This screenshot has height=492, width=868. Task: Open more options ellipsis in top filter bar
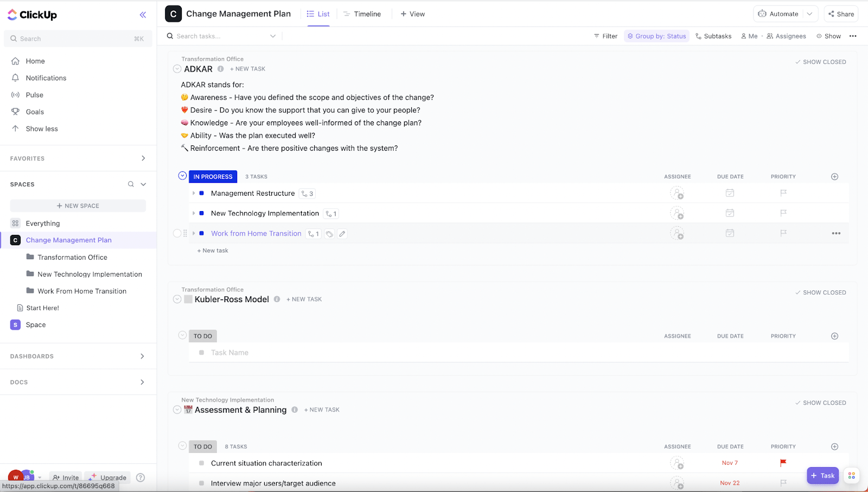tap(853, 36)
